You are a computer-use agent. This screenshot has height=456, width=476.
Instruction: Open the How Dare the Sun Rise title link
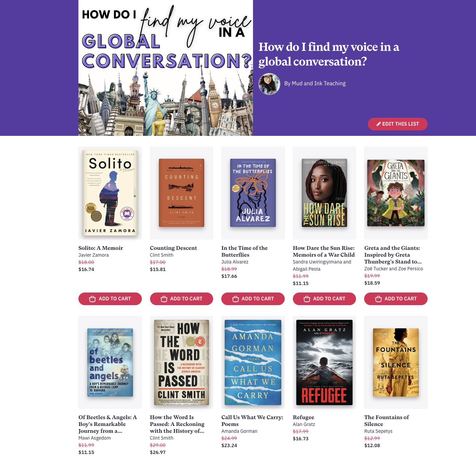(324, 251)
